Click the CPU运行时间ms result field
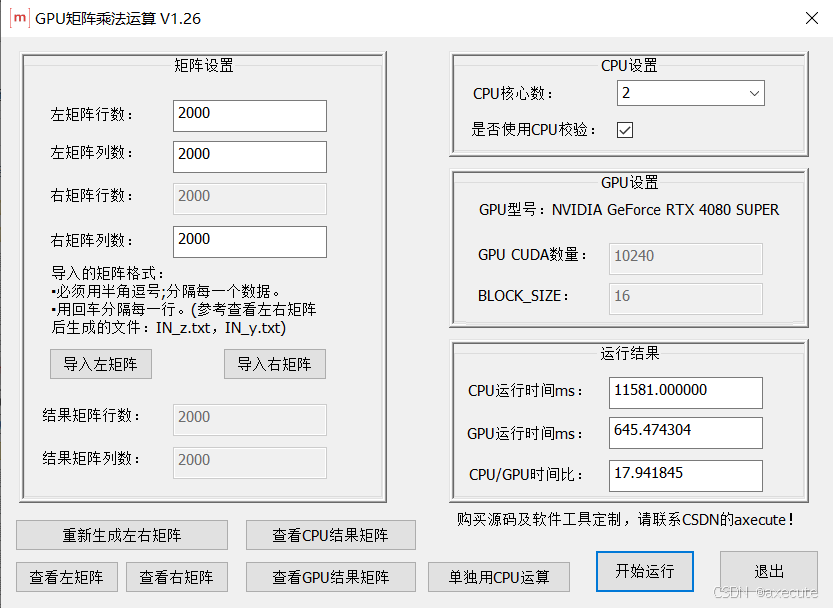 pyautogui.click(x=685, y=393)
